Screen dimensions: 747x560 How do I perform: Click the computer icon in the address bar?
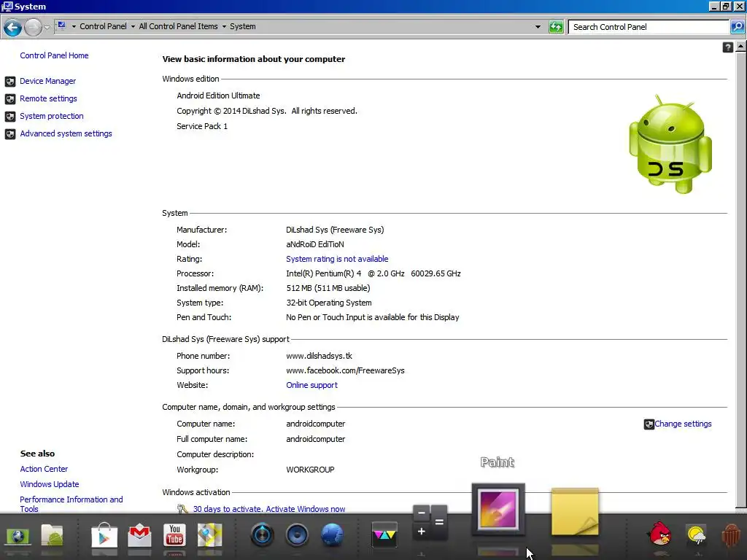click(x=61, y=26)
